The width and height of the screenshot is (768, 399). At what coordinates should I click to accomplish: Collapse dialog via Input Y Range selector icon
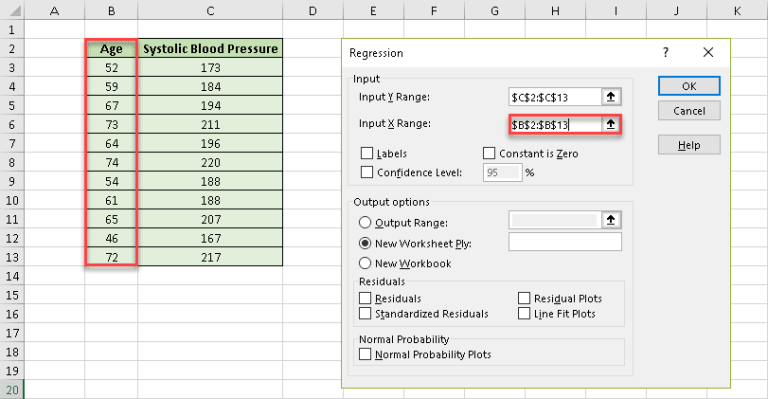point(611,97)
